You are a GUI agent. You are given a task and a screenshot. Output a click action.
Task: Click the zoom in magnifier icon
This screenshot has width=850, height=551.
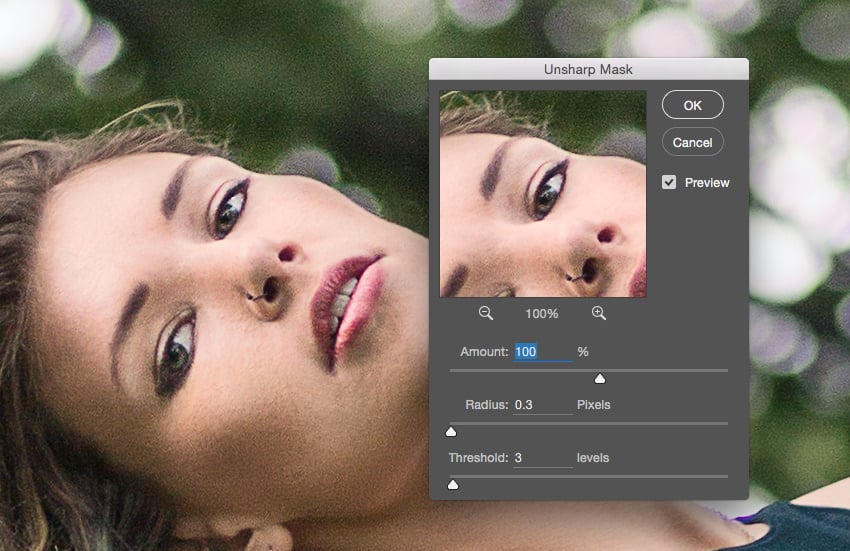(x=599, y=314)
